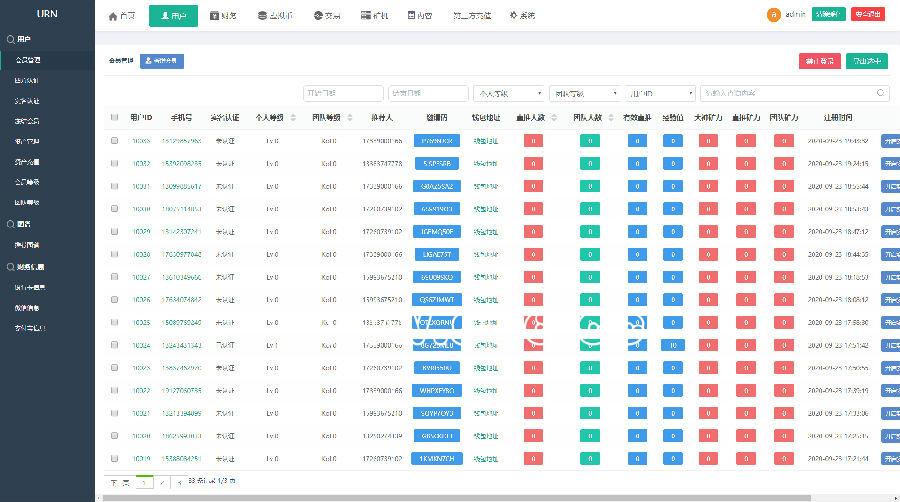Click the start date input field
This screenshot has height=502, width=900.
coord(343,93)
